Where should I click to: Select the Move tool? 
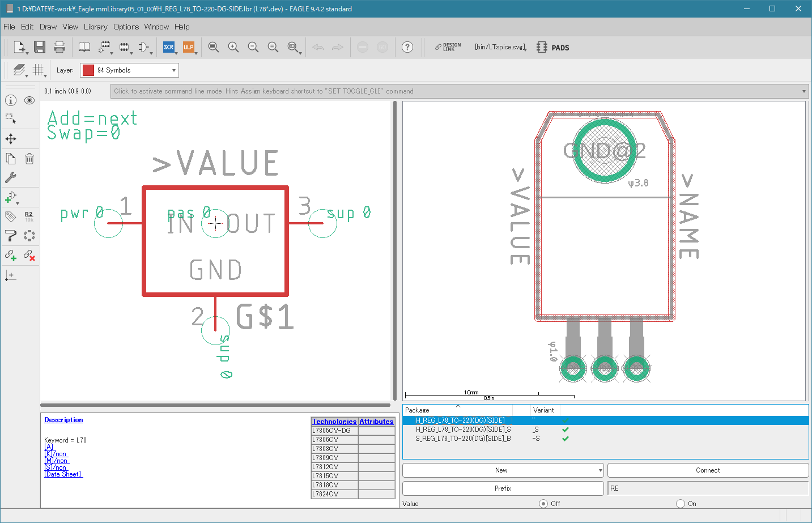[11, 139]
